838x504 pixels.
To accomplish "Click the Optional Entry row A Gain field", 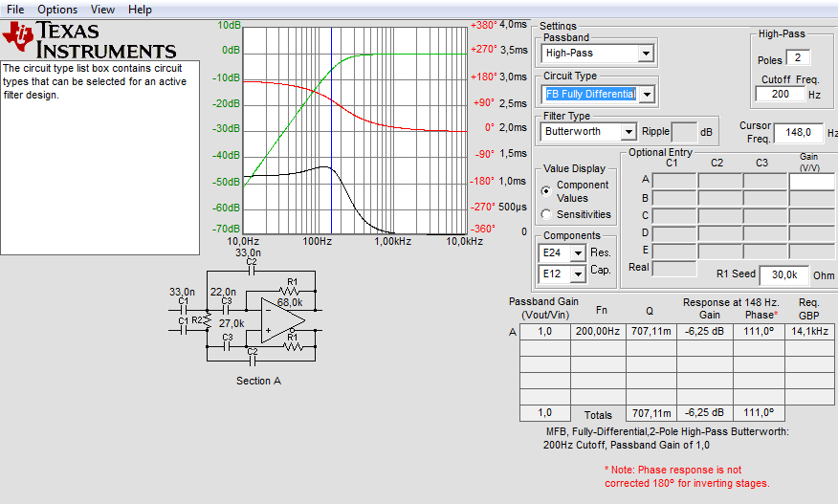I will [811, 182].
